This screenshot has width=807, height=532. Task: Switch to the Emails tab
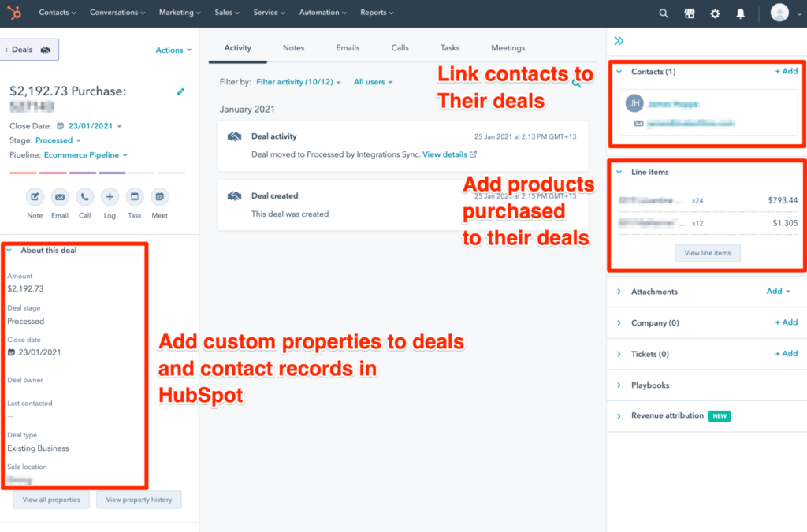point(348,48)
